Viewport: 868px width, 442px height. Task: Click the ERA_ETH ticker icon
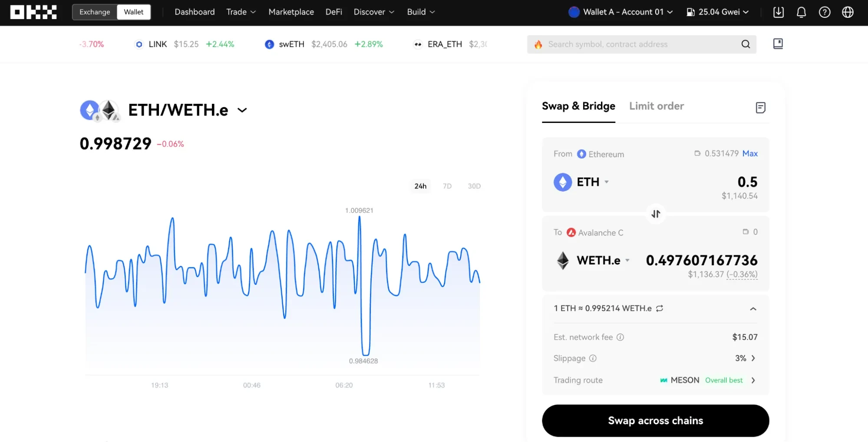418,44
